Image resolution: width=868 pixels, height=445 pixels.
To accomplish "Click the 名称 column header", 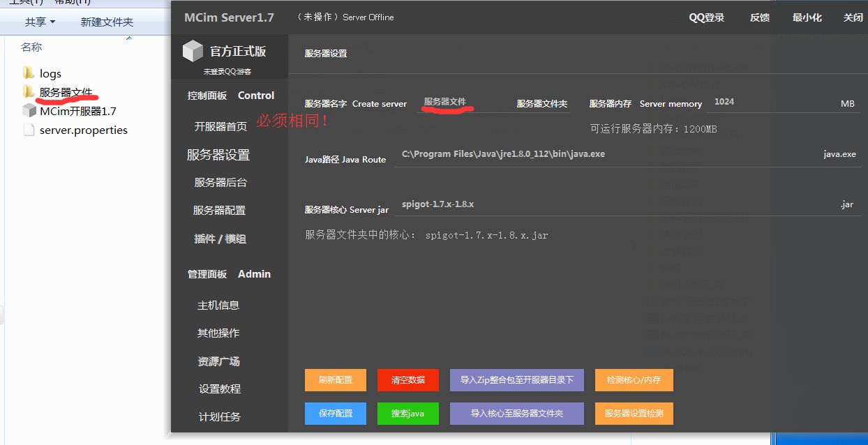I will point(31,47).
